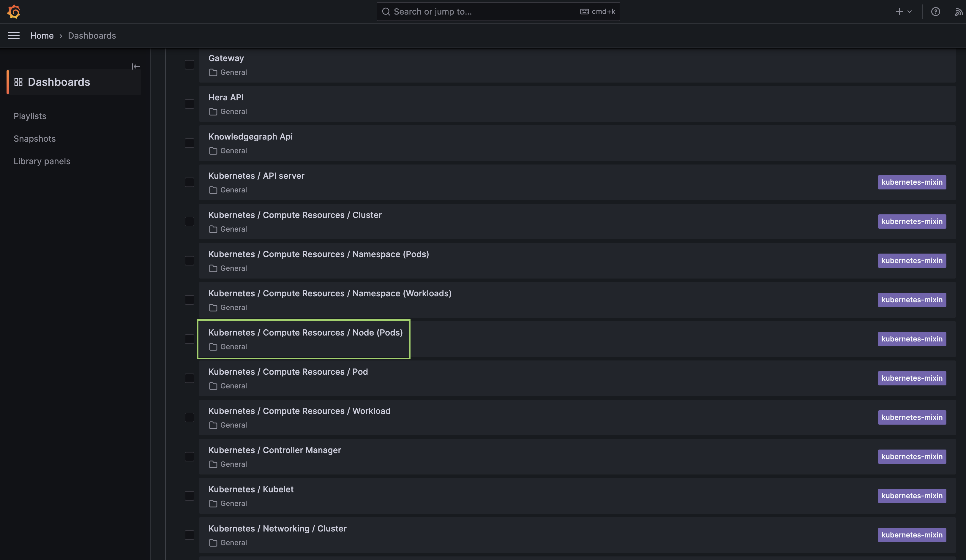Click kubernetes-mixin tag on Compute Resources / Cluster row
966x560 pixels.
tap(912, 222)
